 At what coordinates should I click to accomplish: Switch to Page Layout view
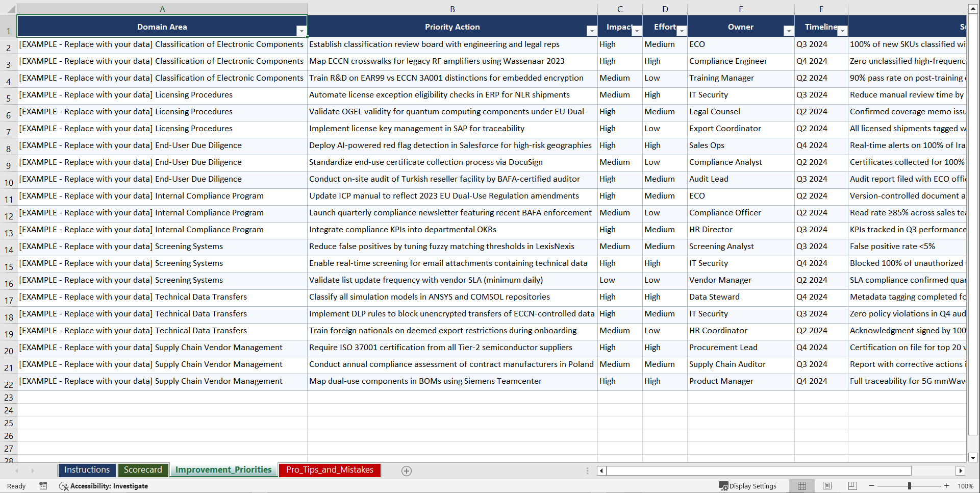click(x=827, y=486)
